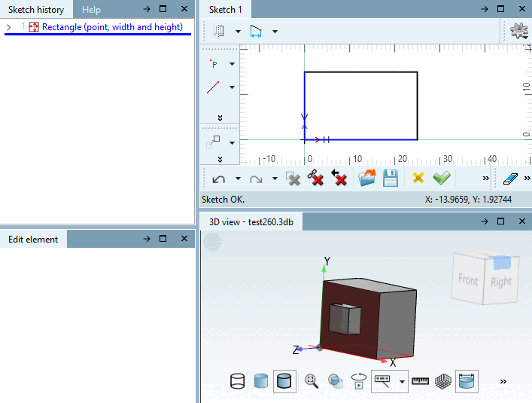
Task: Click the dimension constraint icon
Action: coord(256,31)
